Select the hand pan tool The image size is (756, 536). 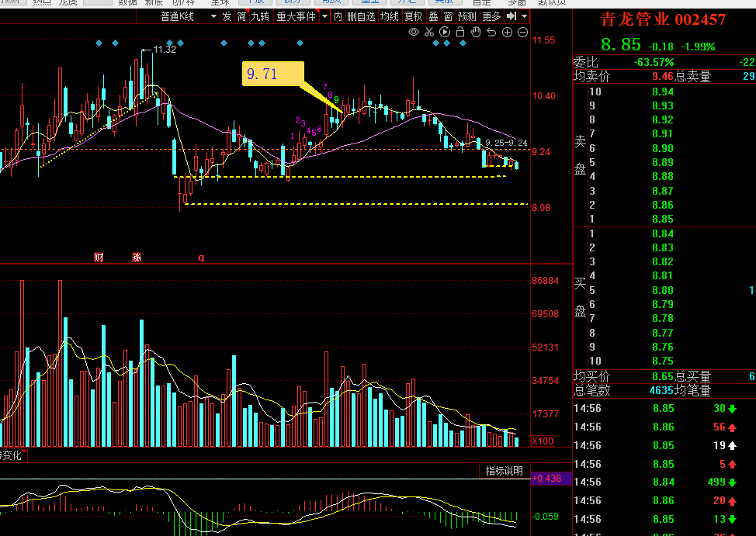(476, 33)
